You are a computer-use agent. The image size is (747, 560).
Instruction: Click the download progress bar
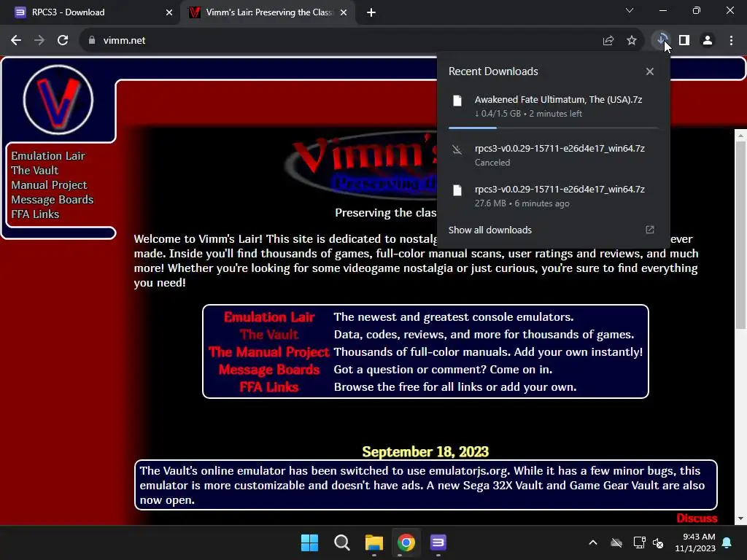pyautogui.click(x=553, y=128)
